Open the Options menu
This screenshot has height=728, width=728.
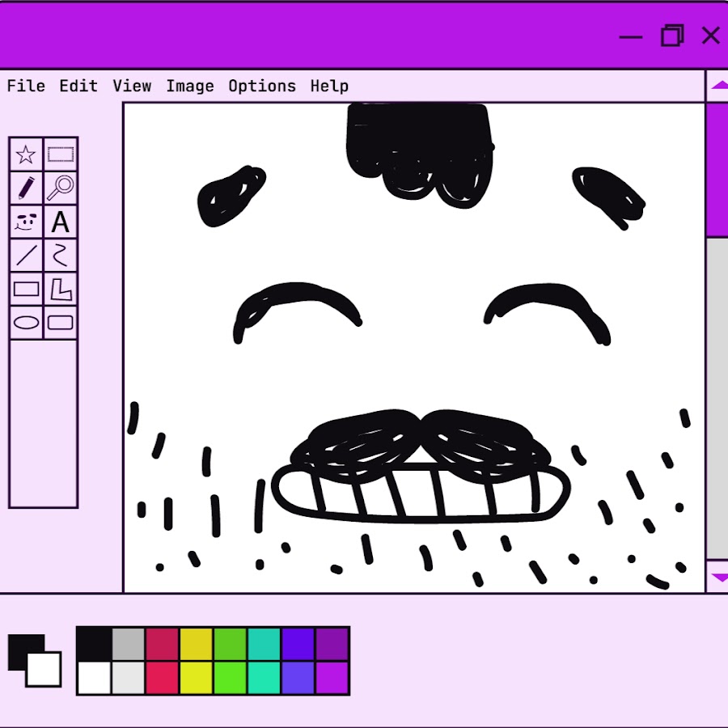pos(262,86)
